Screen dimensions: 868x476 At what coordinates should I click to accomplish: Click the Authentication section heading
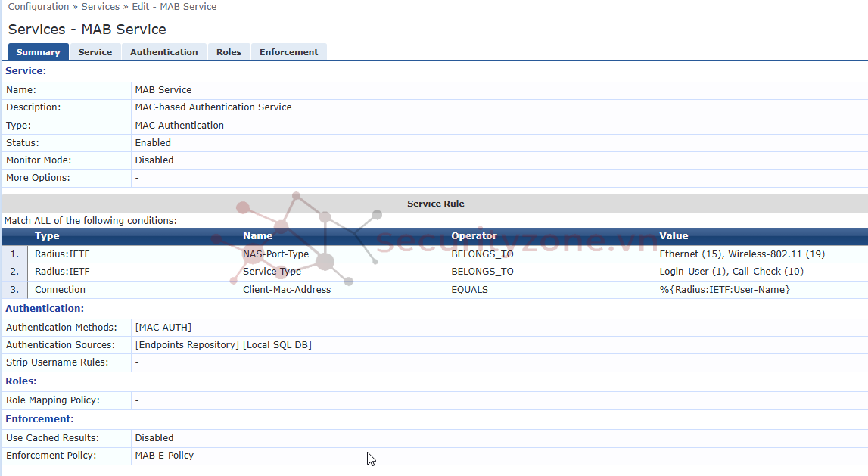pyautogui.click(x=45, y=309)
